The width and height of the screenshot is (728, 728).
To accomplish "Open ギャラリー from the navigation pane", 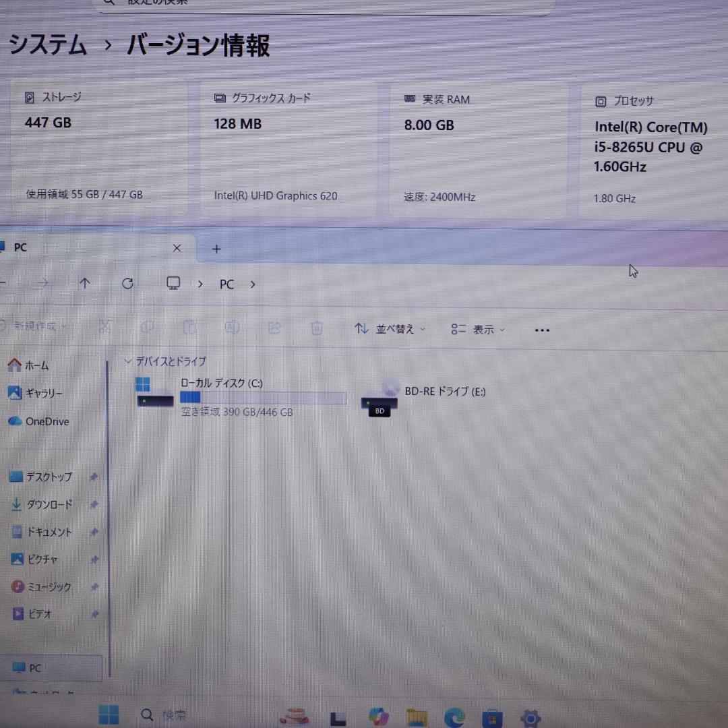I will pyautogui.click(x=40, y=393).
